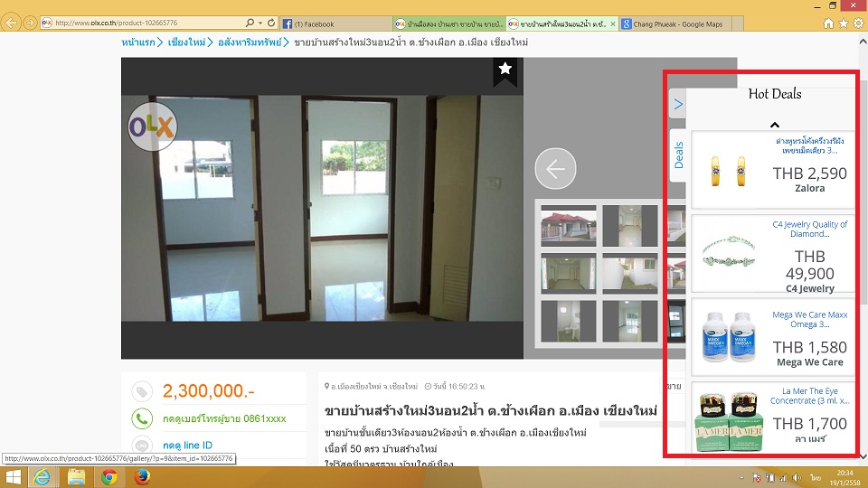This screenshot has height=488, width=868.
Task: Click the OLX logo on photo
Action: [152, 127]
